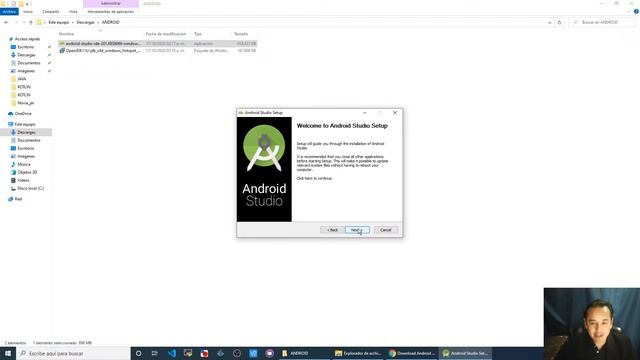Open the Vídeos folder
Image resolution: width=640 pixels, height=360 pixels.
(23, 180)
